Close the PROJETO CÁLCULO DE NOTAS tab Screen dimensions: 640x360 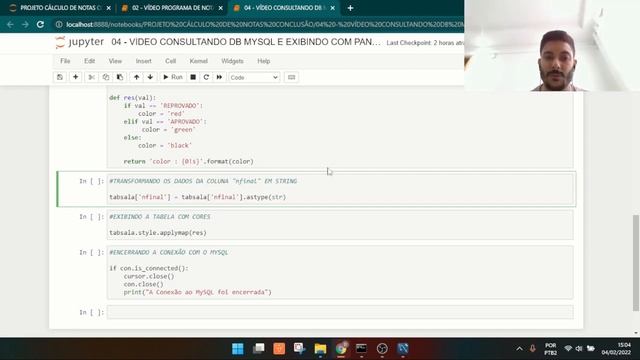pos(109,8)
